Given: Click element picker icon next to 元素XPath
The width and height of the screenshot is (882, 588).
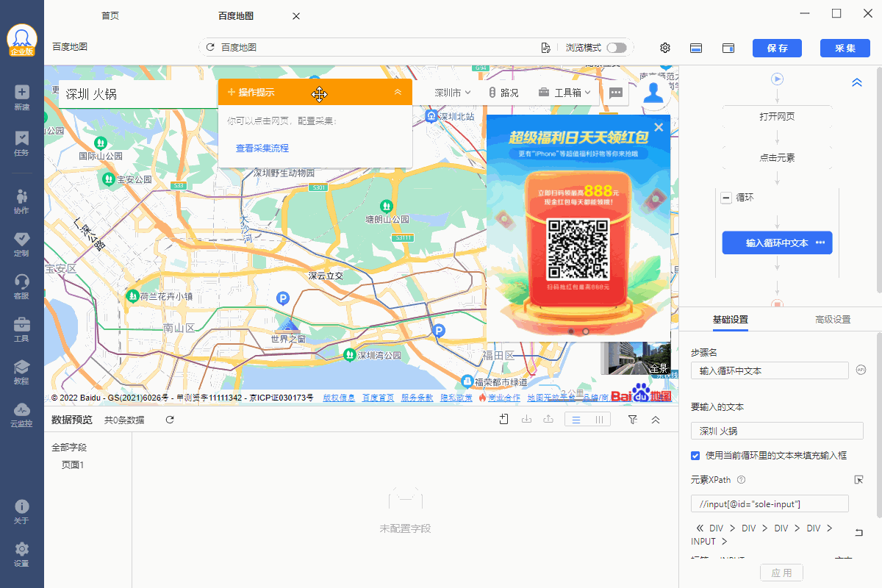Looking at the screenshot, I should tap(858, 479).
